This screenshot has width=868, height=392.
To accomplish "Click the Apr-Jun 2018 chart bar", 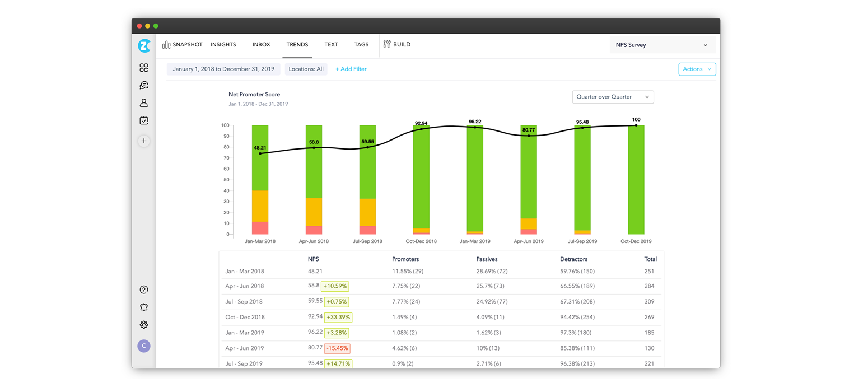I will click(x=314, y=180).
